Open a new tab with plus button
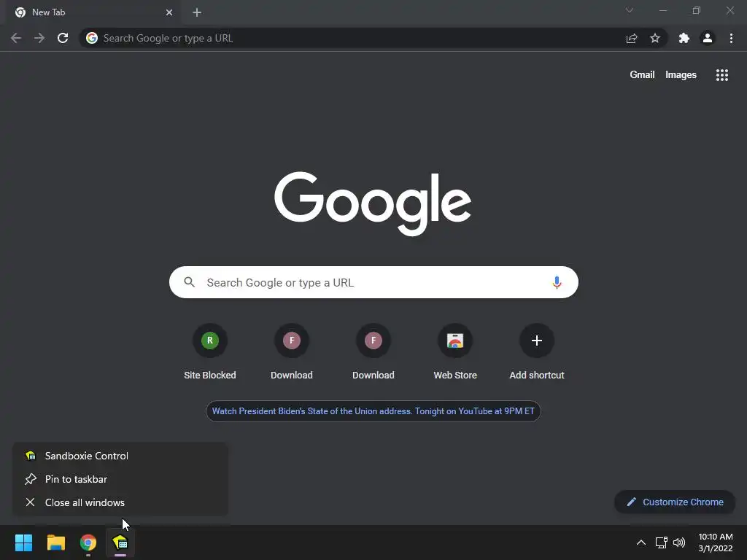 (197, 12)
